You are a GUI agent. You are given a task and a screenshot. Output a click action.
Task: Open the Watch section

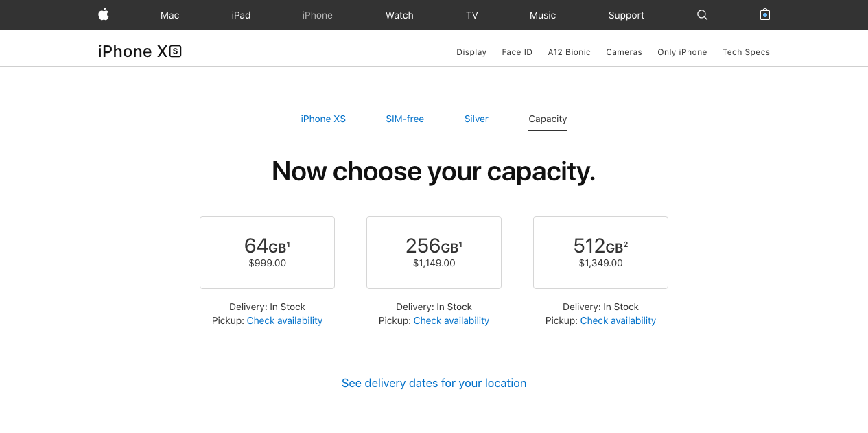(x=399, y=15)
